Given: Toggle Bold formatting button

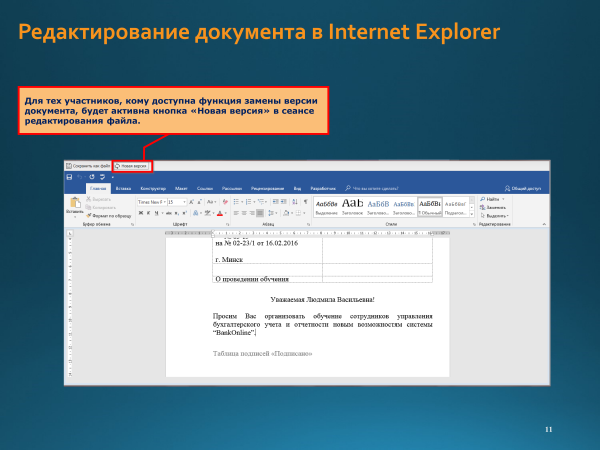Looking at the screenshot, I should pyautogui.click(x=141, y=212).
